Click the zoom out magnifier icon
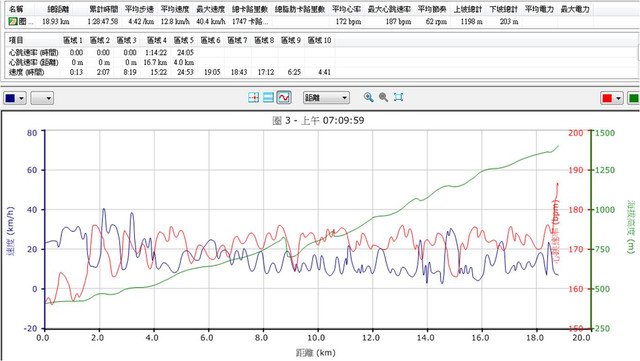This screenshot has height=361, width=640. coord(383,97)
